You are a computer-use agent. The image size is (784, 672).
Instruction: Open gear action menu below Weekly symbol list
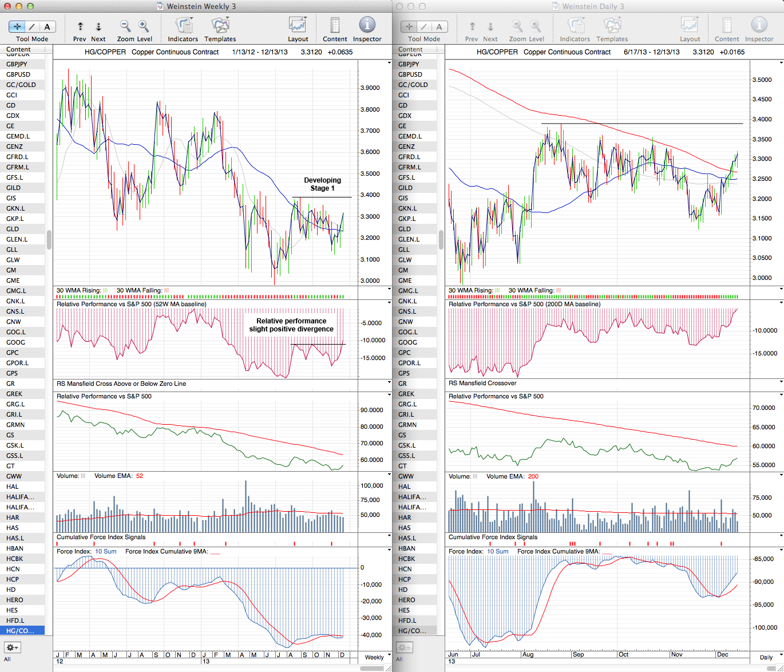(12, 647)
